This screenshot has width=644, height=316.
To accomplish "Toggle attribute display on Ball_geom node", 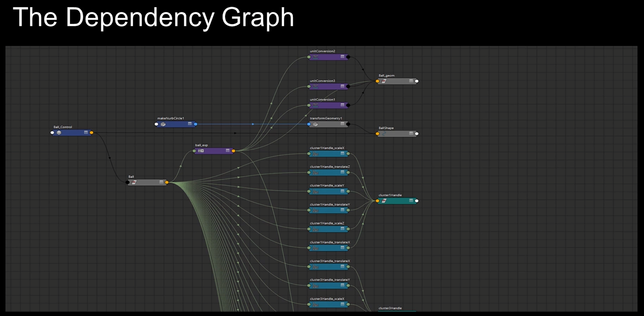I will 411,81.
